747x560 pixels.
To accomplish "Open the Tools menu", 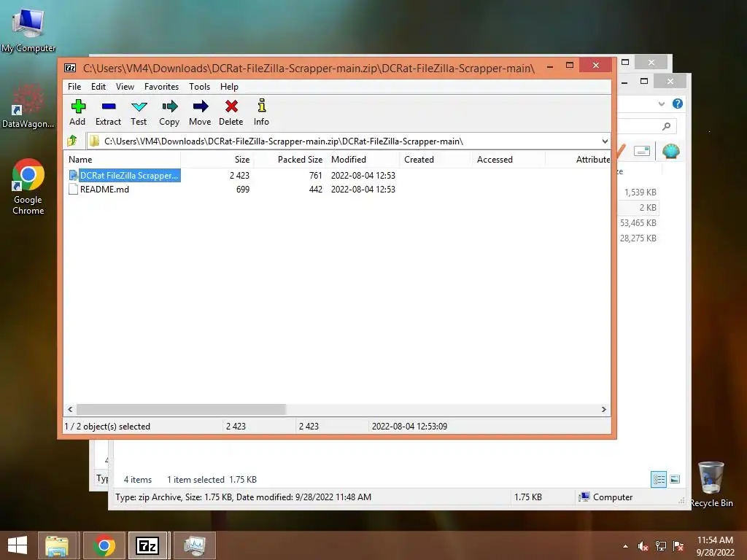I will click(x=199, y=87).
